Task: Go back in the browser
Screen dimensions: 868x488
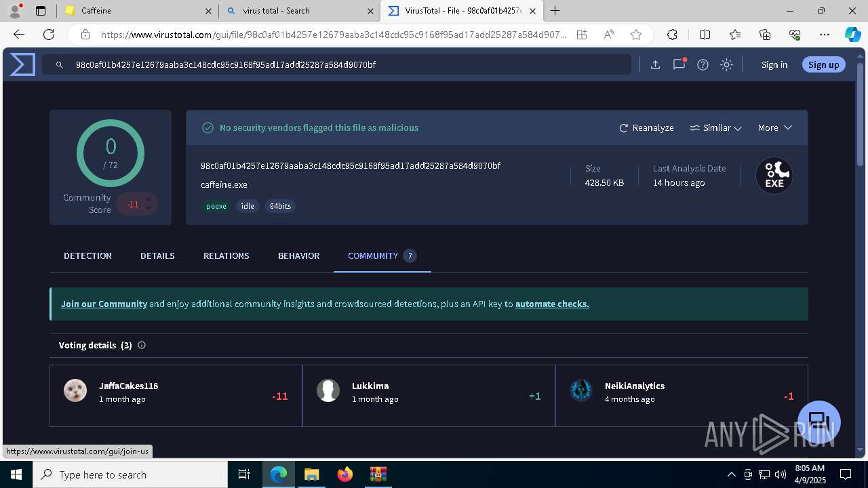Action: (19, 35)
